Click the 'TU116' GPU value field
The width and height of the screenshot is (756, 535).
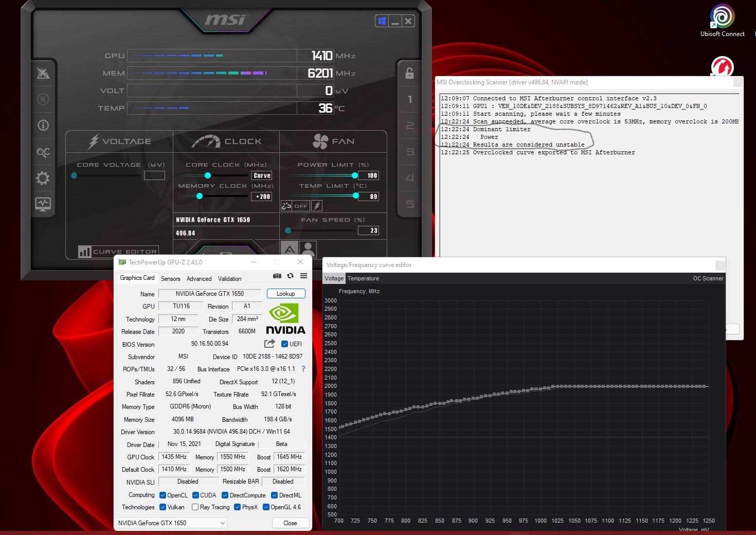click(181, 306)
